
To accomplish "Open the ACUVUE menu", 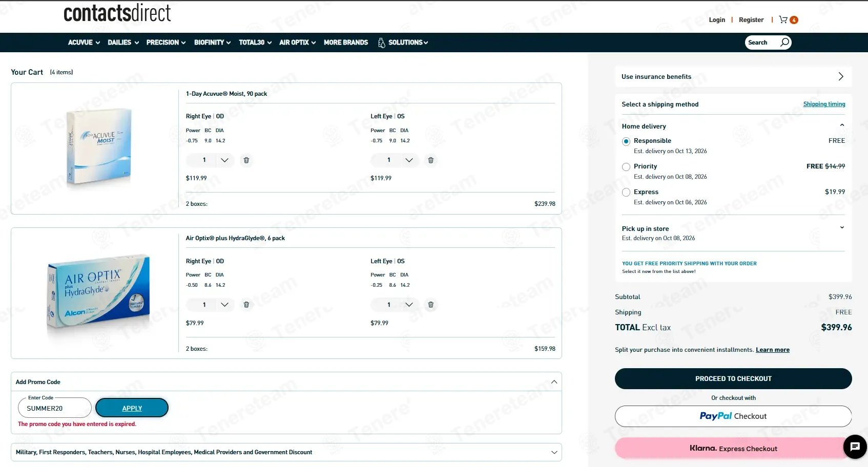I will [84, 43].
